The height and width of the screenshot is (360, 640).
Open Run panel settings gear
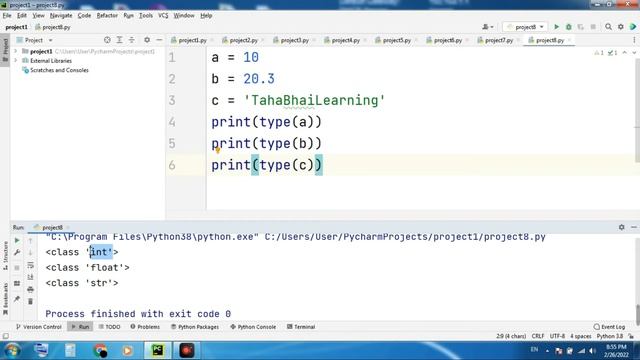click(621, 227)
